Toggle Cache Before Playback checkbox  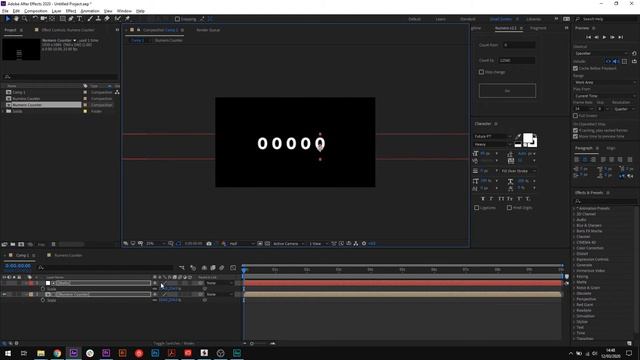pyautogui.click(x=576, y=68)
